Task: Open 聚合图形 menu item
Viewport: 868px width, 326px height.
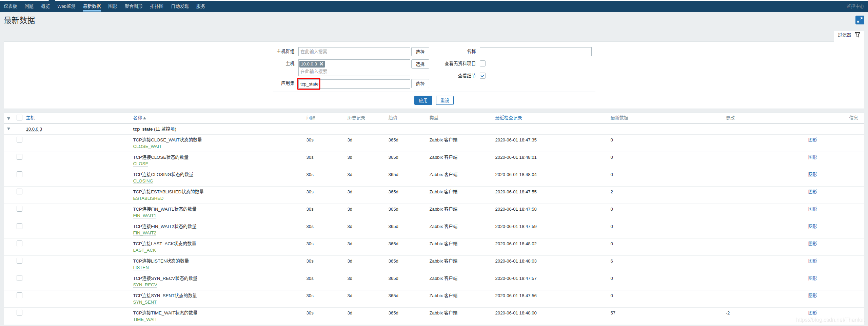Action: 134,6
